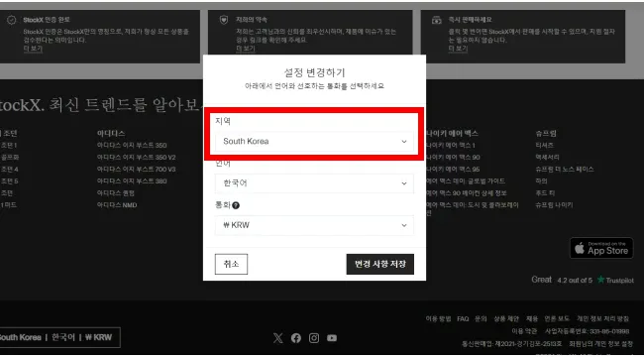Open the FAQ footer link
The height and width of the screenshot is (357, 644).
463,318
